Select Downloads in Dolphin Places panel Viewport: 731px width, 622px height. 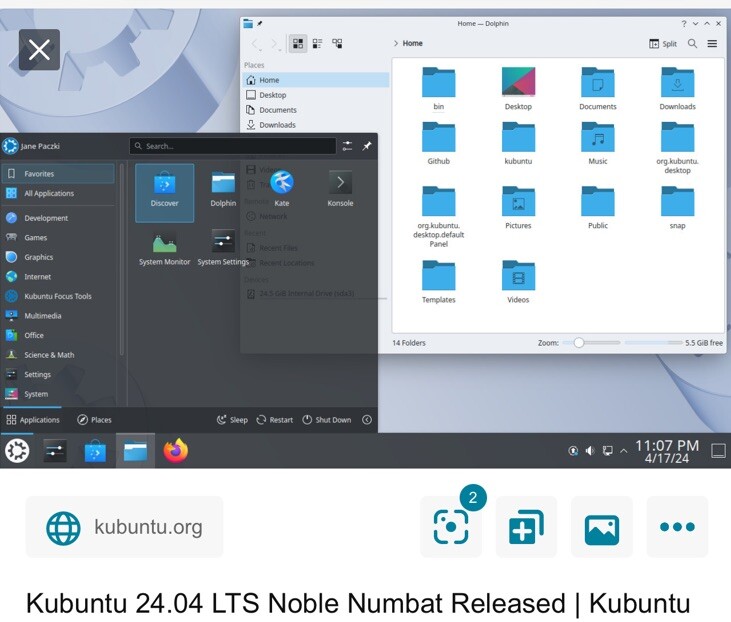pyautogui.click(x=316, y=125)
